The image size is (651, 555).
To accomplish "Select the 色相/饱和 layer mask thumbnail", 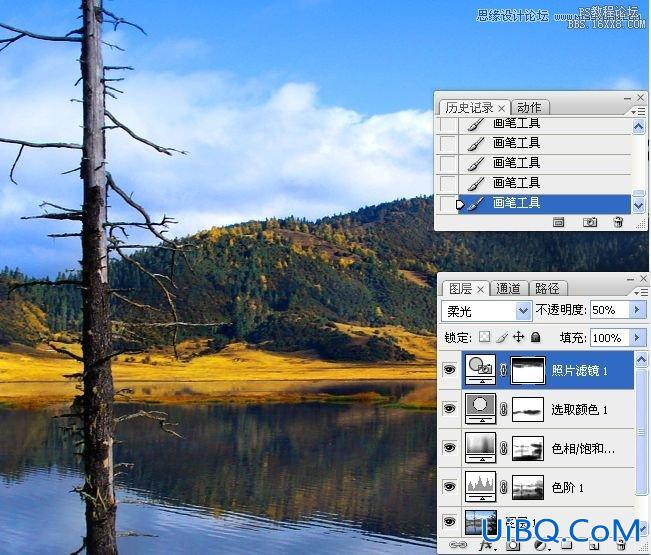I will pyautogui.click(x=528, y=448).
